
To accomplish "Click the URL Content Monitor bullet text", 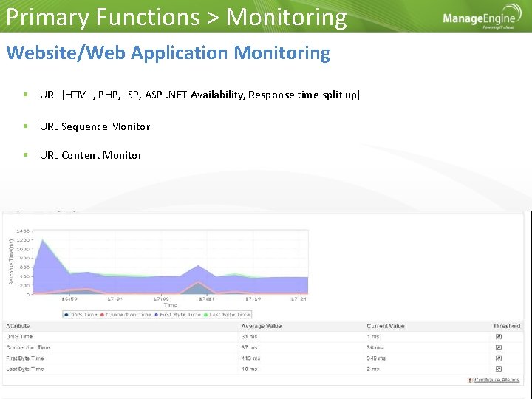I will (91, 155).
